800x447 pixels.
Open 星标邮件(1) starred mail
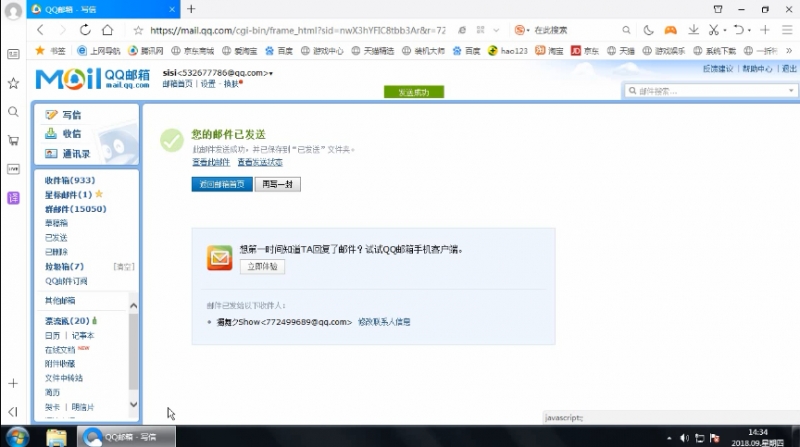(x=68, y=194)
